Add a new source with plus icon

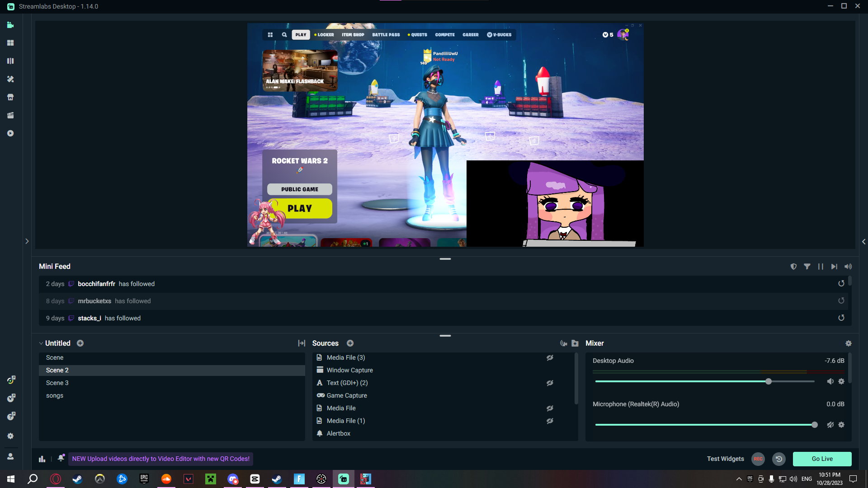(x=350, y=343)
